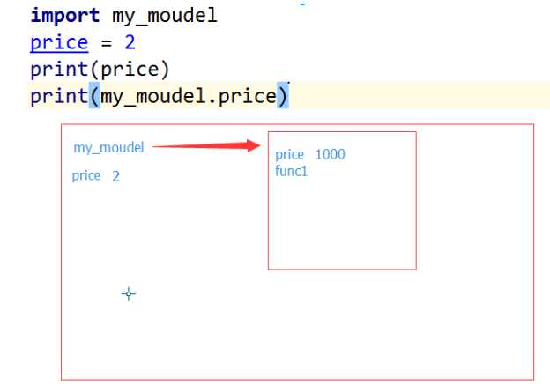The height and width of the screenshot is (392, 550).
Task: Click 'my_moudel.price' inside the last print call
Action: point(189,96)
